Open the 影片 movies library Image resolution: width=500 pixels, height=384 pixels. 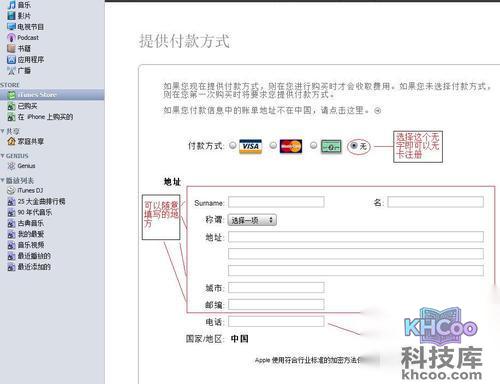[x=19, y=16]
